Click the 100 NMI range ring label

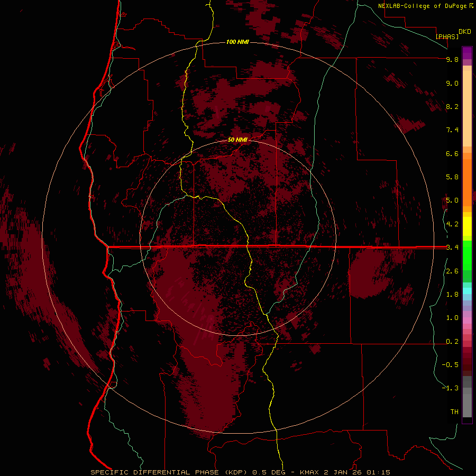pyautogui.click(x=237, y=42)
